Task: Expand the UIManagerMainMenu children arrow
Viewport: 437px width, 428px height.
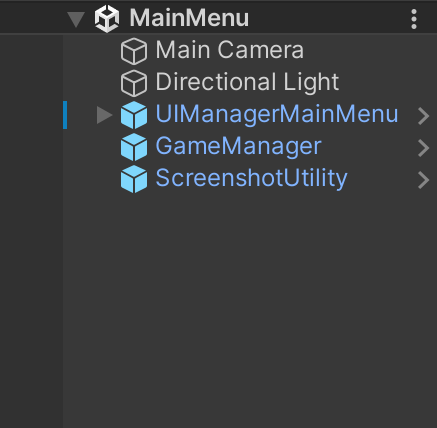Action: (104, 115)
